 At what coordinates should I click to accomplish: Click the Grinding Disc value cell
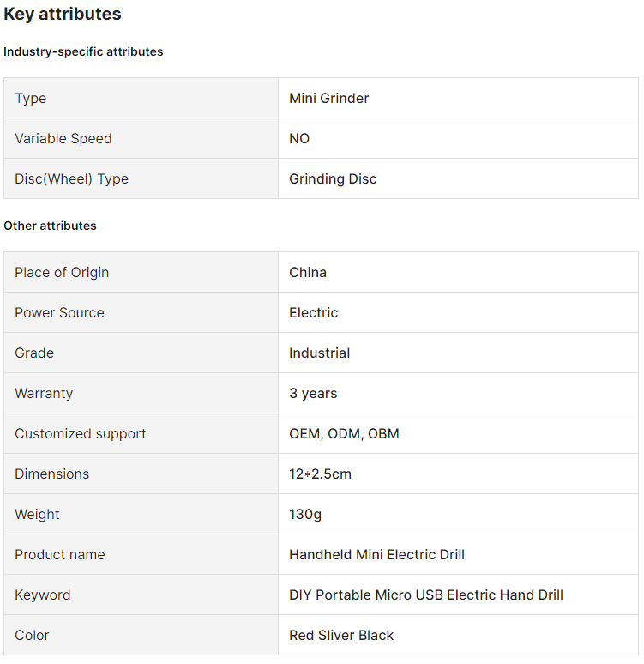(333, 179)
